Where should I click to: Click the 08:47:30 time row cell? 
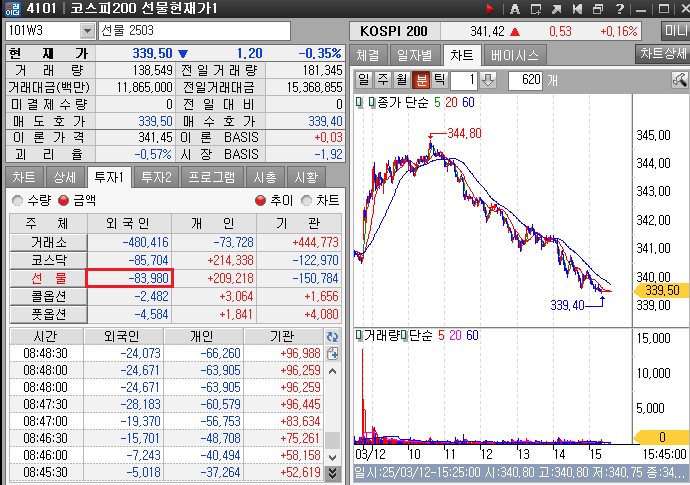click(x=45, y=404)
